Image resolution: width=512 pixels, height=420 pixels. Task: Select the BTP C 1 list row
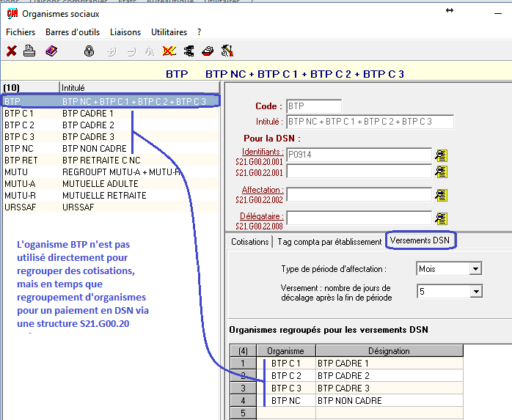coord(110,113)
